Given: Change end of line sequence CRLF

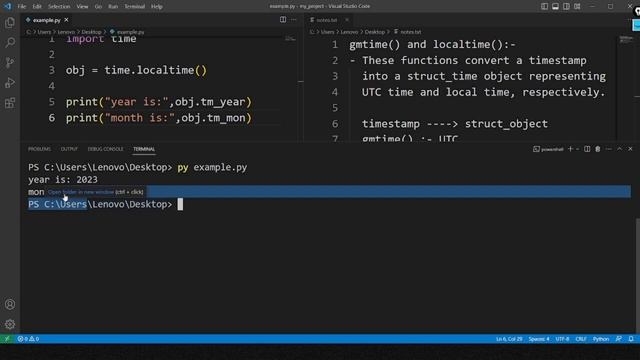Looking at the screenshot, I should pos(581,339).
